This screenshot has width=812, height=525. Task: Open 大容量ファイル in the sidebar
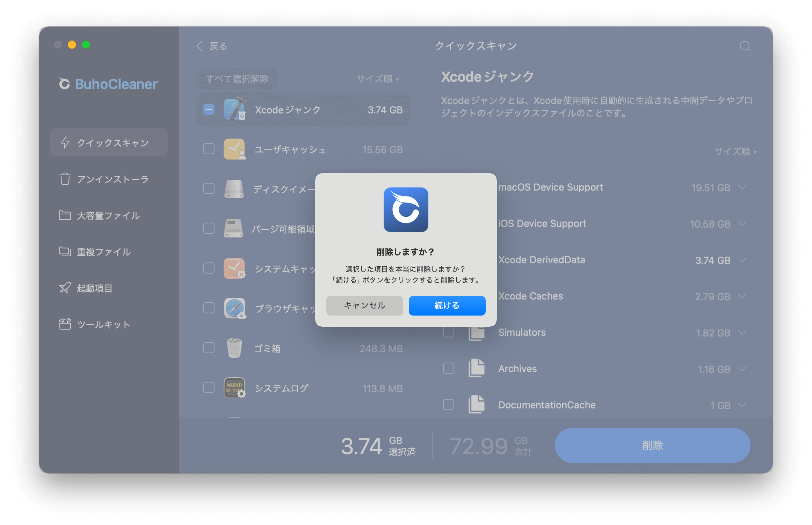coord(109,215)
